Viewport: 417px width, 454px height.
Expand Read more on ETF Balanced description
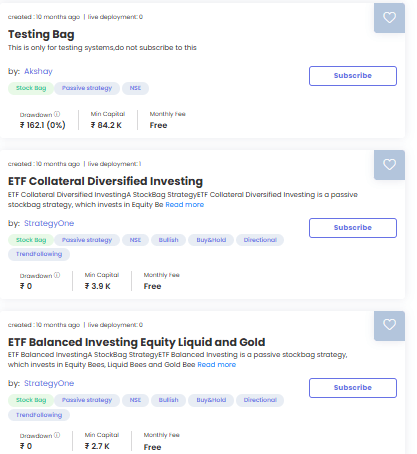(x=217, y=365)
